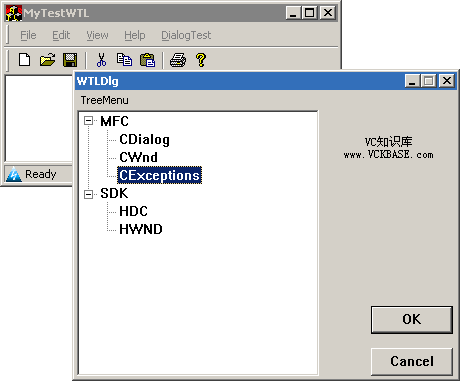Click the yellow question mark Help icon

click(x=201, y=60)
